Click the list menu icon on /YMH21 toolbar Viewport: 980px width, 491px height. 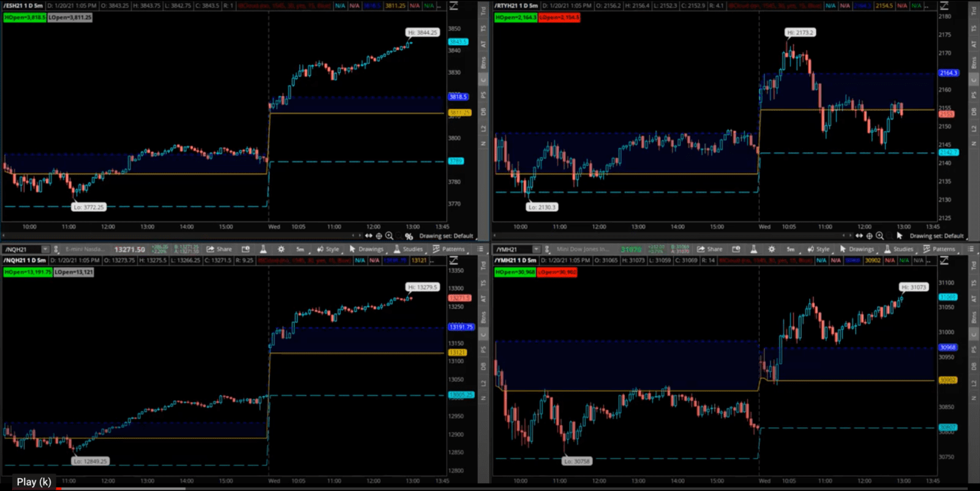click(971, 249)
